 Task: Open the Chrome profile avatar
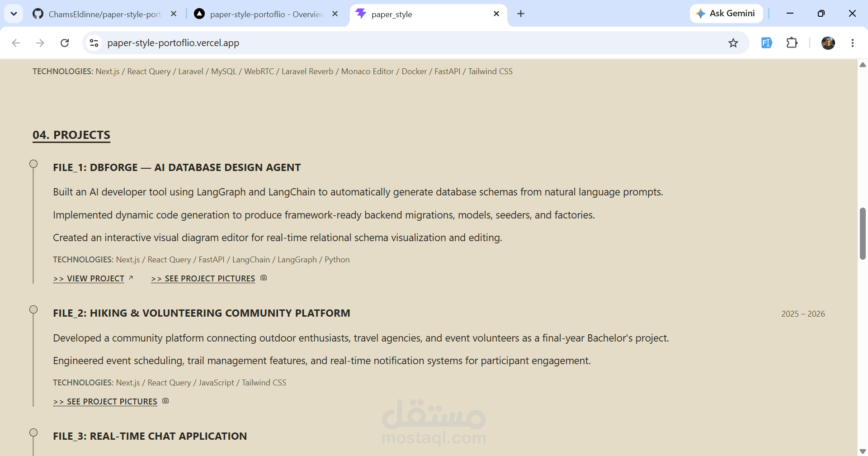point(828,43)
